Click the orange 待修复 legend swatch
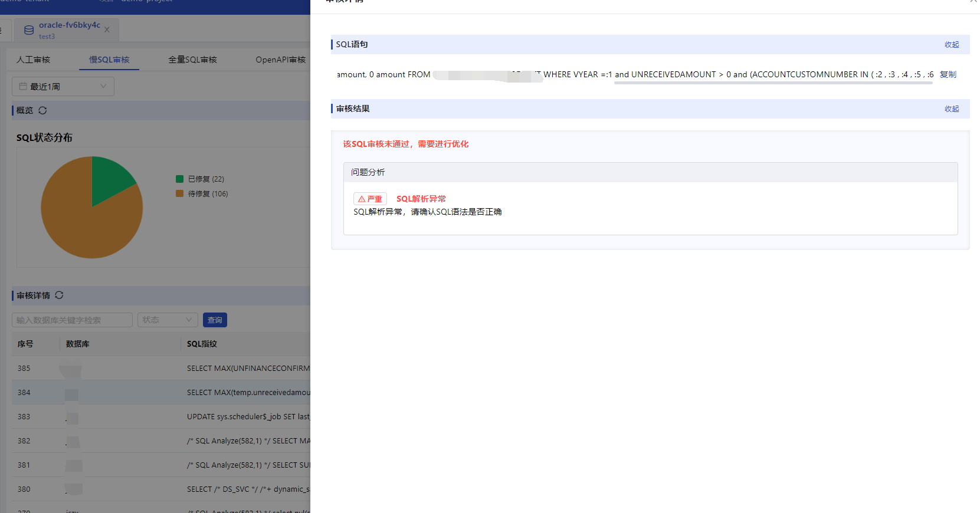The height and width of the screenshot is (513, 980). tap(179, 193)
